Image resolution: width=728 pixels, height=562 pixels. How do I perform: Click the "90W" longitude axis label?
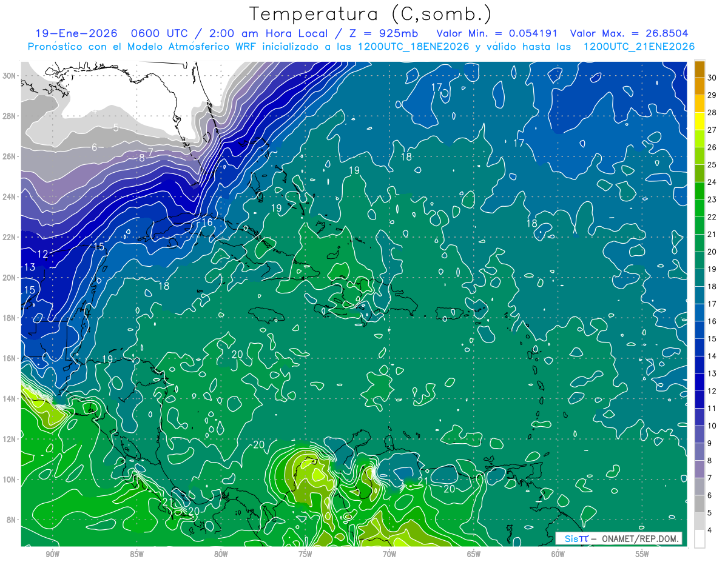tap(52, 554)
